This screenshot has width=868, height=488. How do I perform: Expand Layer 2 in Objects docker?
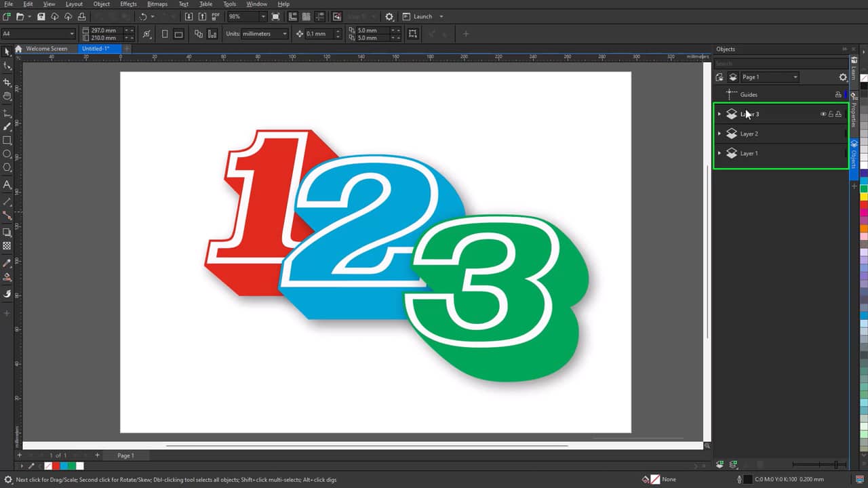(x=719, y=134)
